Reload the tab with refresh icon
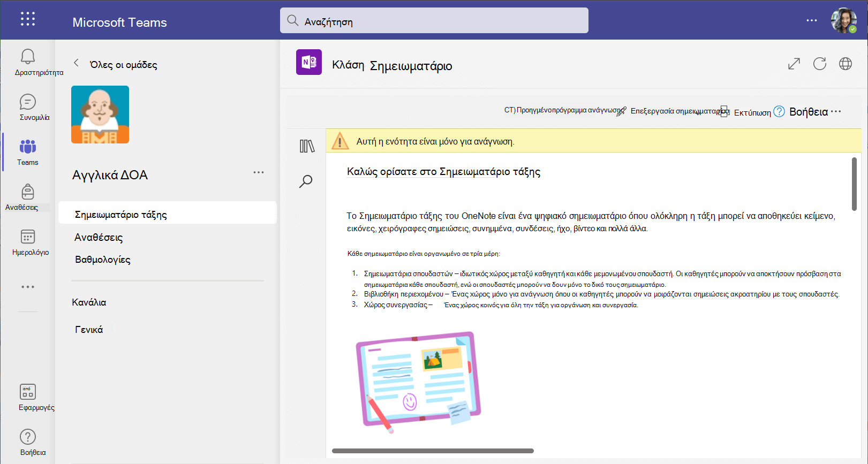The image size is (868, 464). [x=820, y=64]
